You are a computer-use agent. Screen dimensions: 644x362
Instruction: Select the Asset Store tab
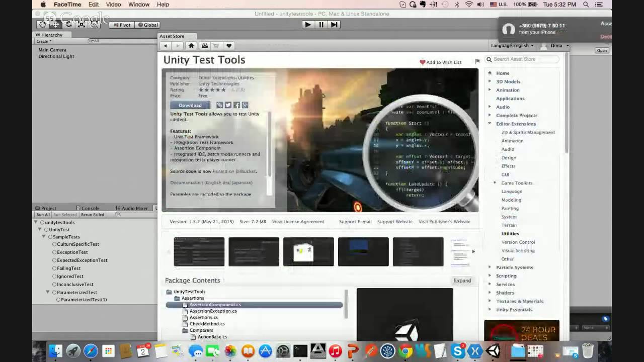[172, 36]
